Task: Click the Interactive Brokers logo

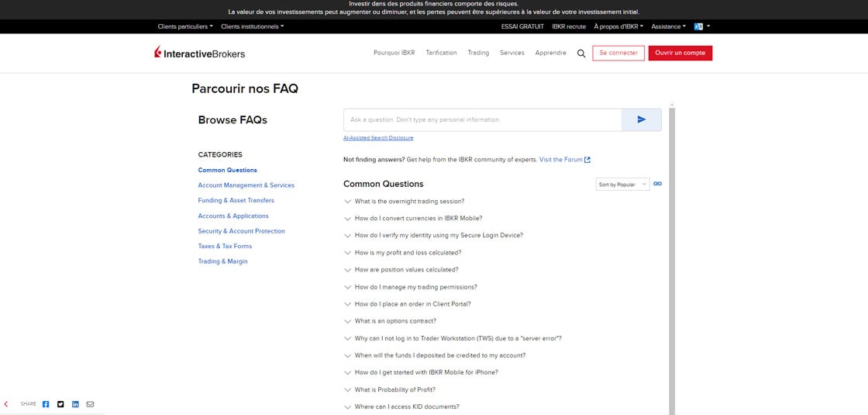Action: click(x=199, y=53)
